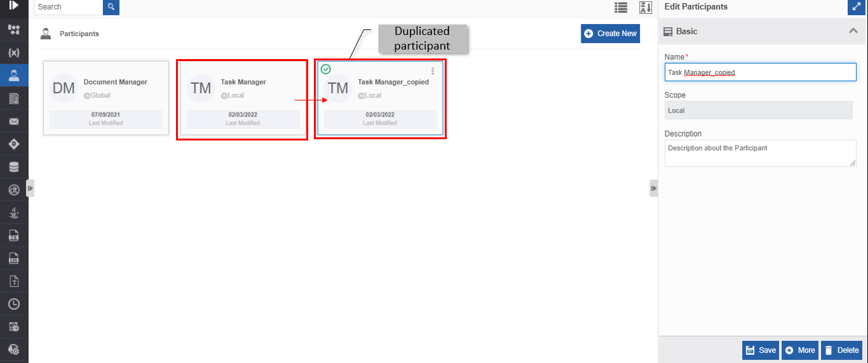Open the calendar settings sidebar icon
The image size is (868, 363).
tap(14, 327)
